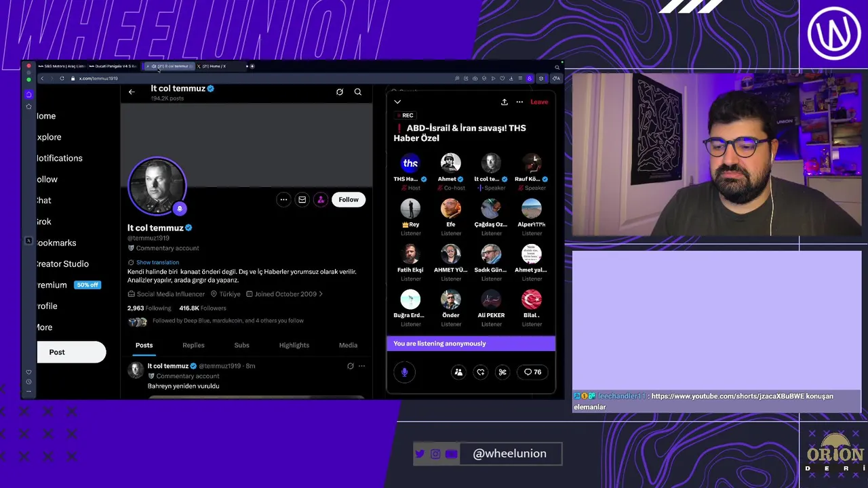Click the Post button in sidebar

pyautogui.click(x=71, y=352)
